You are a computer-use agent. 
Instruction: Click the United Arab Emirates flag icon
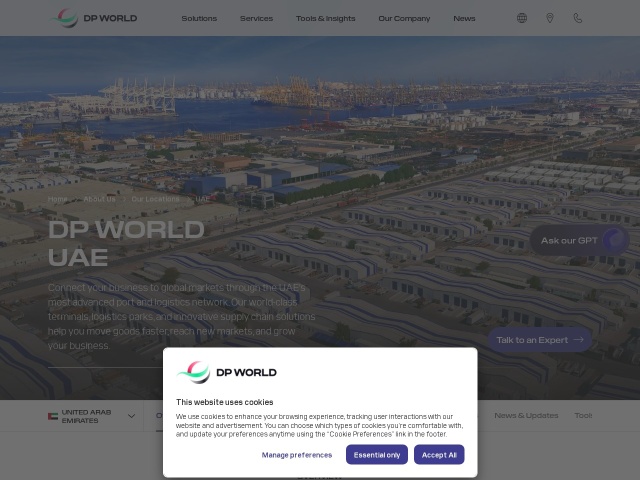[53, 416]
